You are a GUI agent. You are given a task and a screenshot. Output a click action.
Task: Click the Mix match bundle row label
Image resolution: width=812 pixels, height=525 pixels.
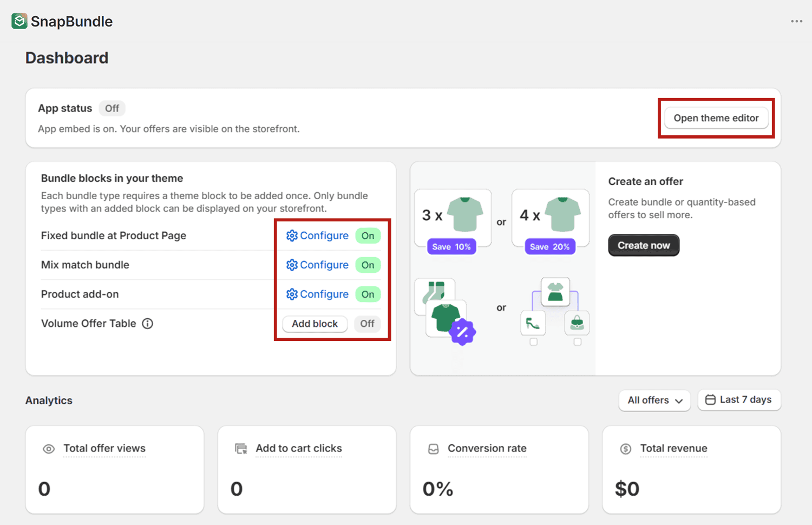85,265
